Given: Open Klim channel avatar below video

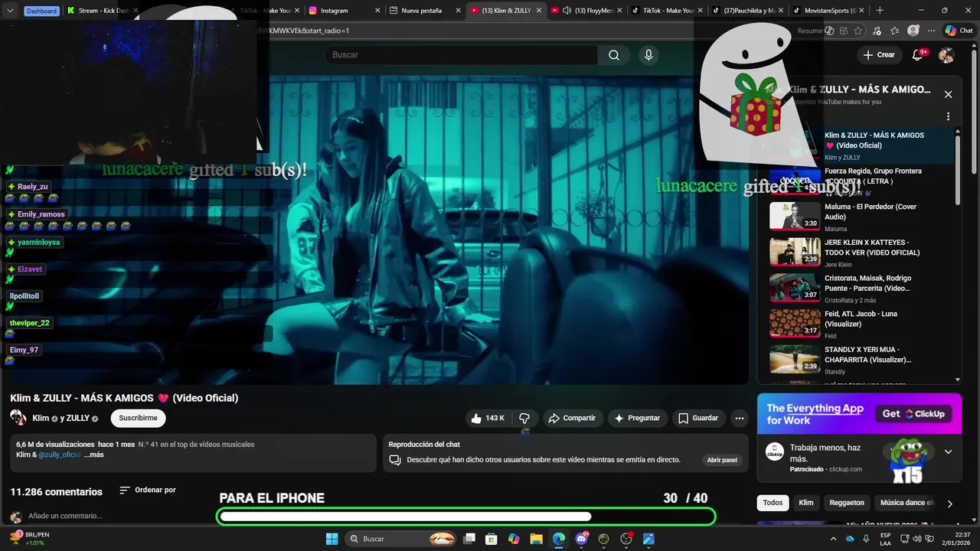Looking at the screenshot, I should 18,418.
